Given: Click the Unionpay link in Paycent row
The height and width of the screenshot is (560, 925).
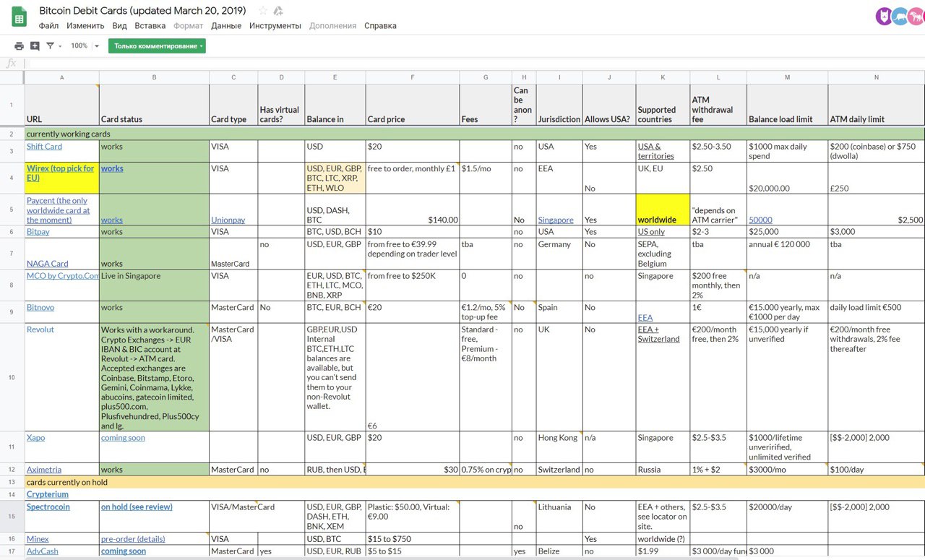Looking at the screenshot, I should click(228, 220).
